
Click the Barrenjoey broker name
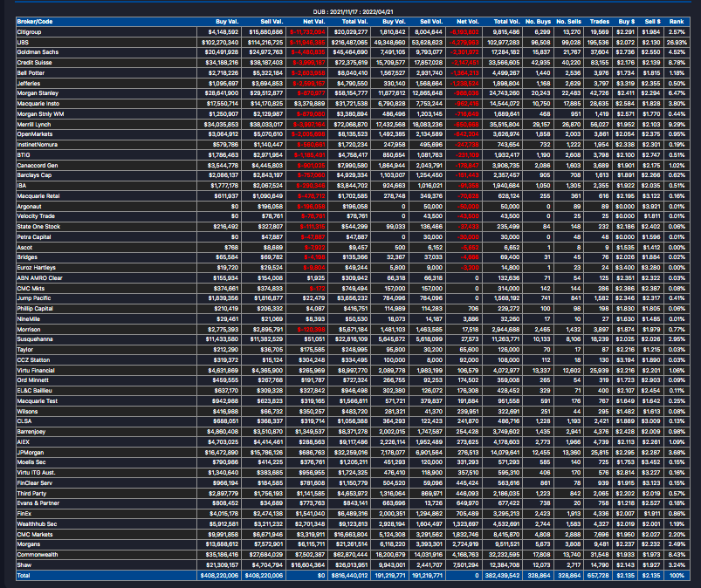click(31, 432)
